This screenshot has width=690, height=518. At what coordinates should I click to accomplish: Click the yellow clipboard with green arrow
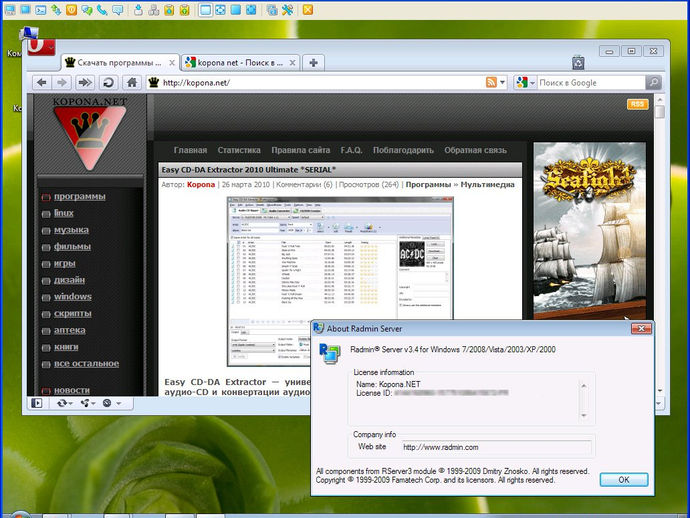[x=184, y=10]
